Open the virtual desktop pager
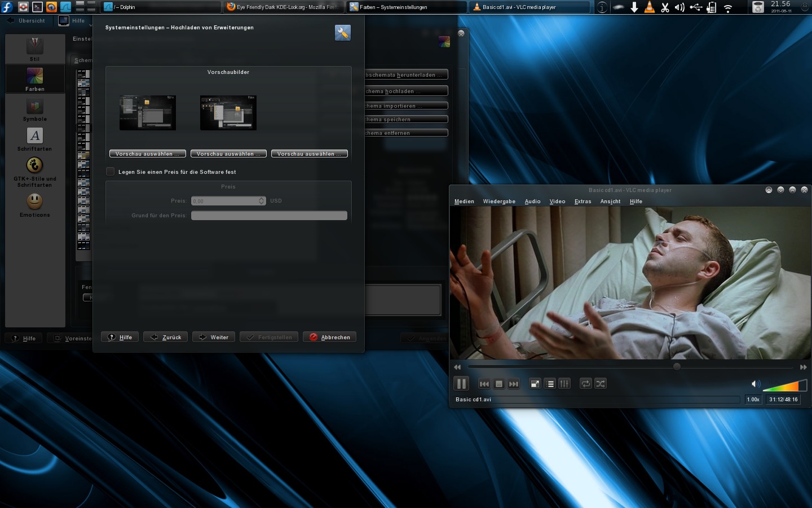 click(x=85, y=7)
